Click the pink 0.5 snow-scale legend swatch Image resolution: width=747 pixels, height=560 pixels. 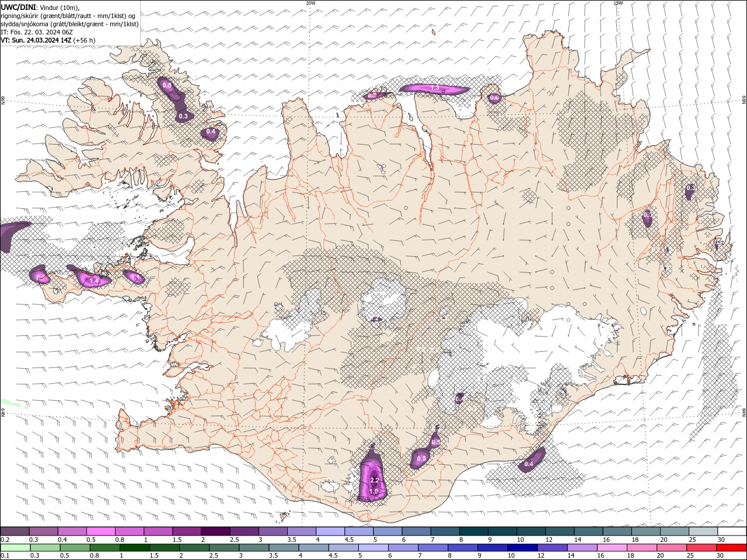[100, 531]
